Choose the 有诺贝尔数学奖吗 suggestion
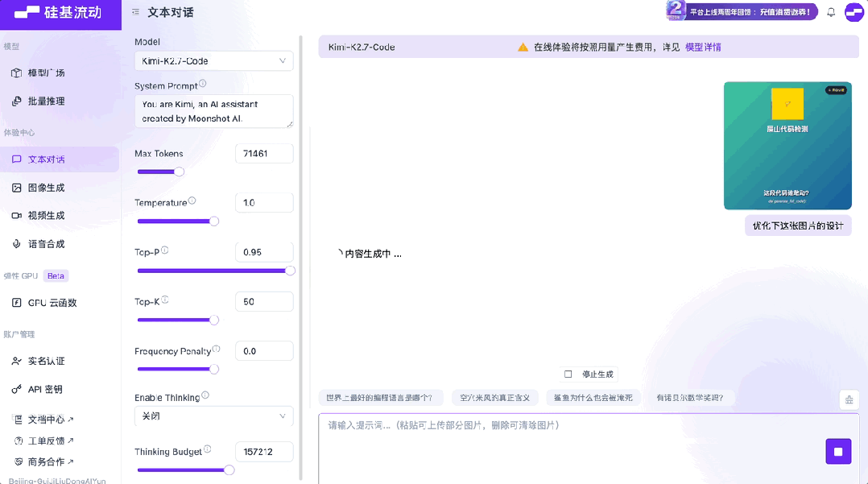The width and height of the screenshot is (868, 484). pyautogui.click(x=690, y=398)
